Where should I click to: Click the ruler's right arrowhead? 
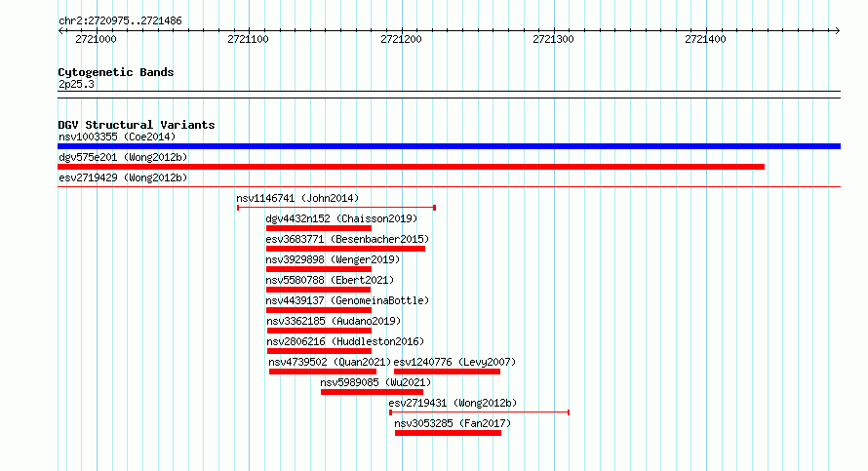pos(838,31)
